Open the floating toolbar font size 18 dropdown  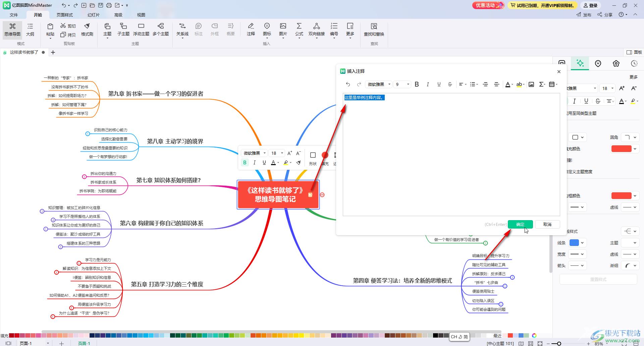tap(277, 153)
